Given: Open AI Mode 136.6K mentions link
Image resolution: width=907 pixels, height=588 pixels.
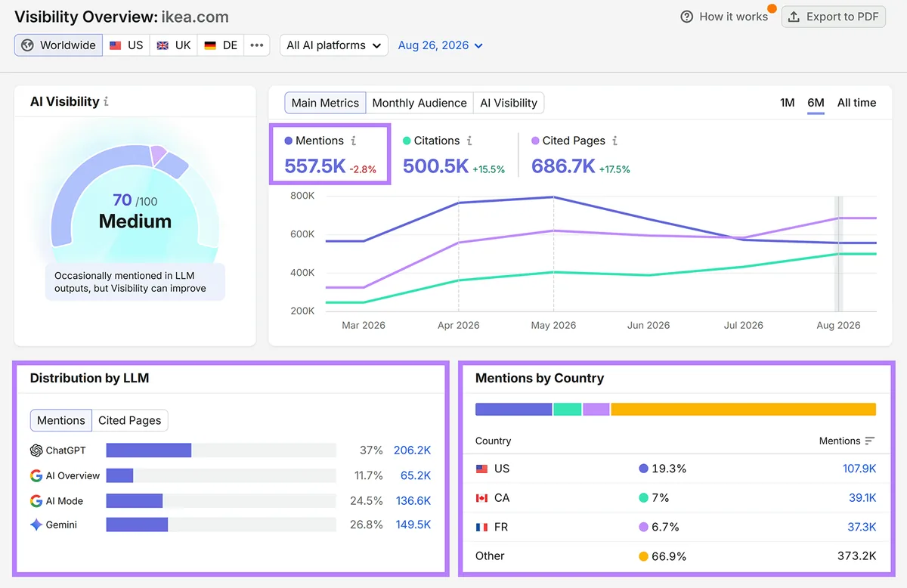Looking at the screenshot, I should point(413,501).
